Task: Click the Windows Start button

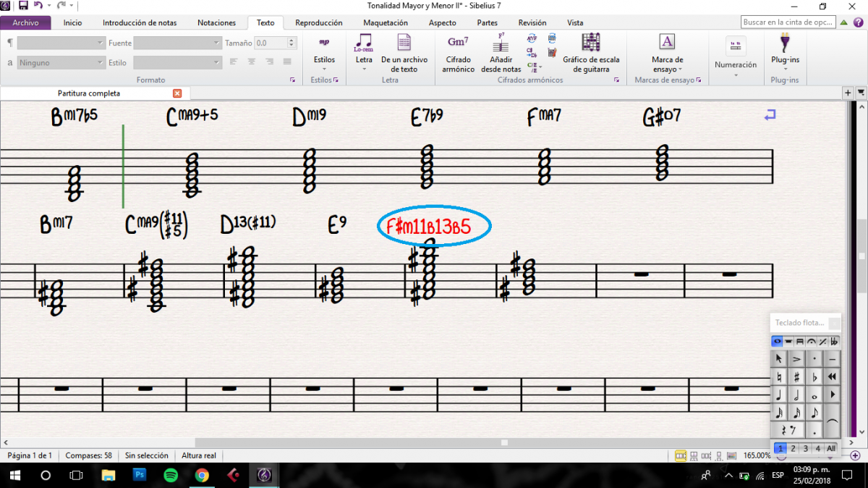Action: tap(14, 476)
